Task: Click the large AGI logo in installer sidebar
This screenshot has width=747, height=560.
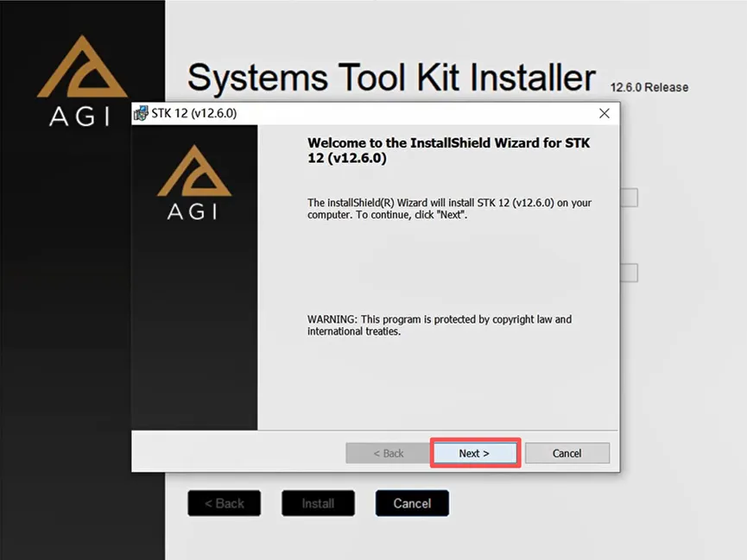Action: [x=82, y=80]
